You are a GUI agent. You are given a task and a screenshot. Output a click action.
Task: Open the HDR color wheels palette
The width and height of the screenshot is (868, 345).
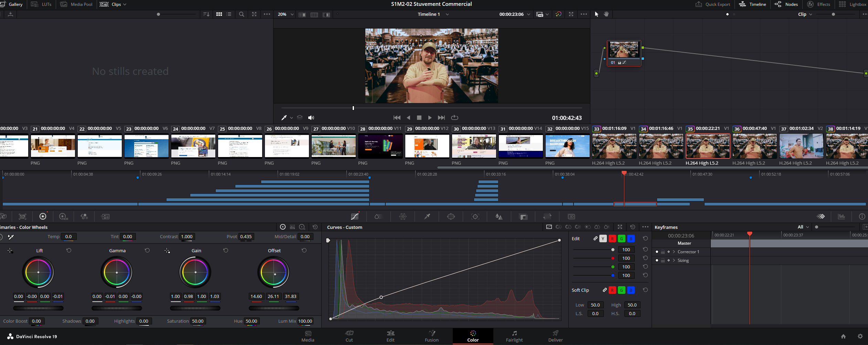click(x=63, y=216)
